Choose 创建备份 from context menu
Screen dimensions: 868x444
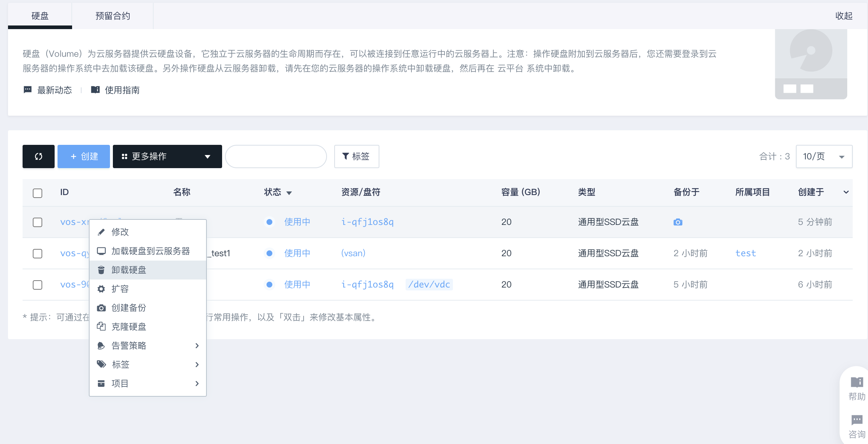(148, 308)
